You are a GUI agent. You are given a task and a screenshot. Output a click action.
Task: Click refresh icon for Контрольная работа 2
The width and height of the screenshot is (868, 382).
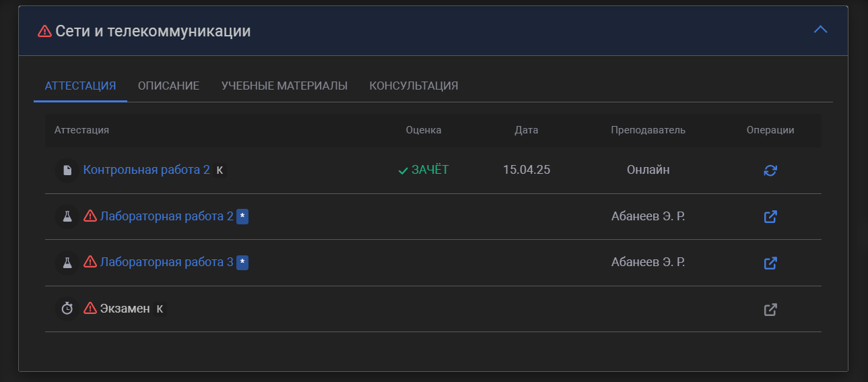pos(770,170)
